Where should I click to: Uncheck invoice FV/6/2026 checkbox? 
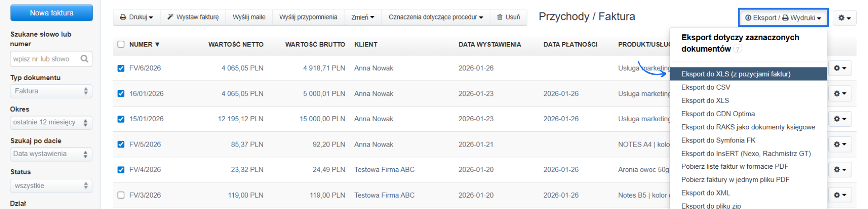pyautogui.click(x=121, y=68)
